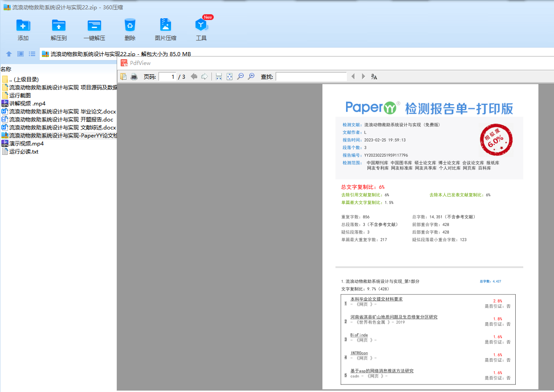Click the PaperYY logo in report
554x392 pixels.
pyautogui.click(x=372, y=107)
